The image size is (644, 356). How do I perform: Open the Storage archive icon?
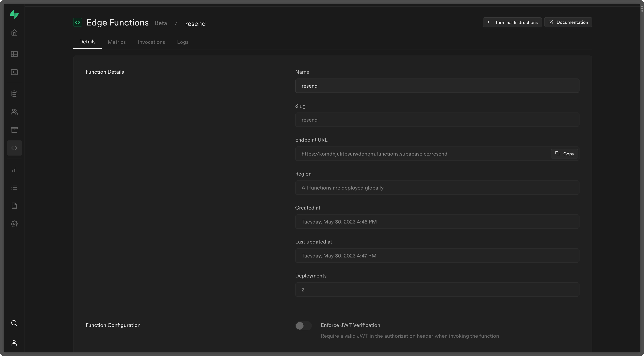14,130
